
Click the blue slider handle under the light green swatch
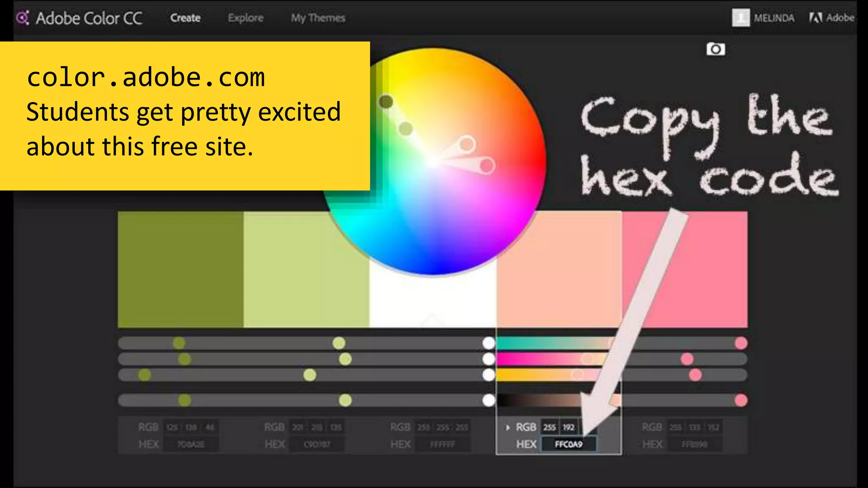pyautogui.click(x=310, y=375)
